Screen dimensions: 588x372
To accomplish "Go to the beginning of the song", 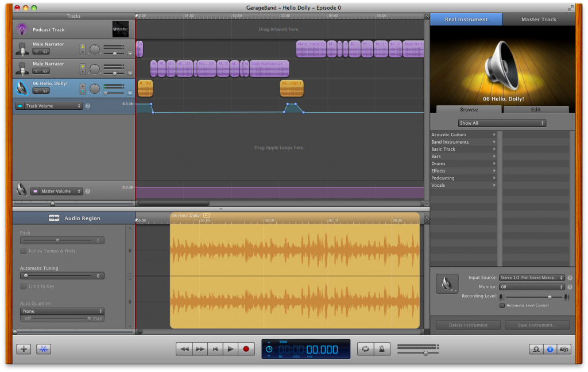I will click(x=215, y=349).
